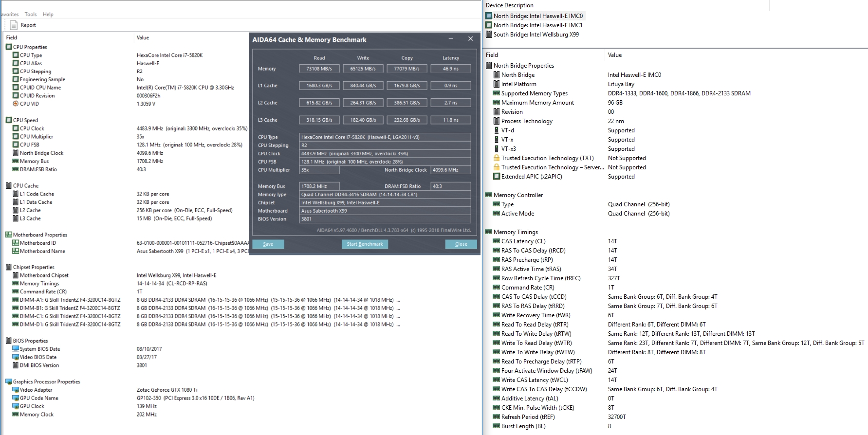Select North Bridge: Intel Haswell-E IMC1 device
The width and height of the screenshot is (868, 435).
538,25
